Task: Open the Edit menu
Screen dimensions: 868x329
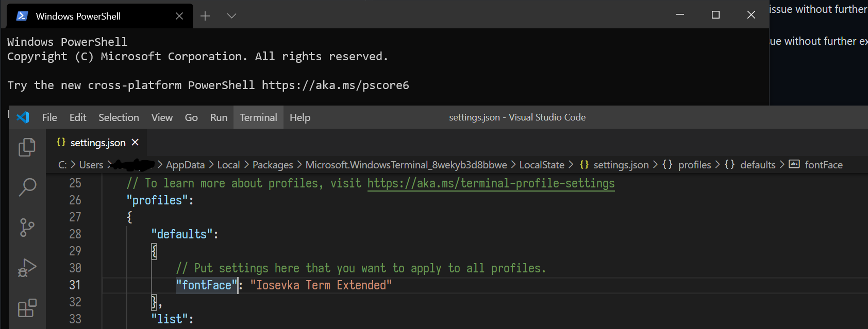Action: (78, 117)
